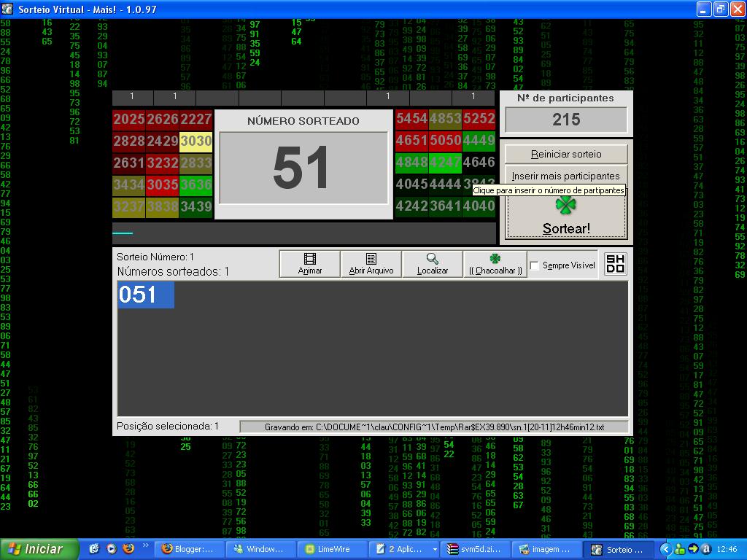
Task: Expand hidden system tray icons
Action: tap(665, 549)
